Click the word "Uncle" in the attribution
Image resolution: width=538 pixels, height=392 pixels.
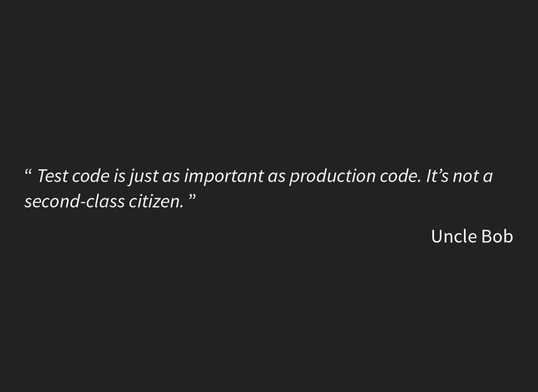454,237
